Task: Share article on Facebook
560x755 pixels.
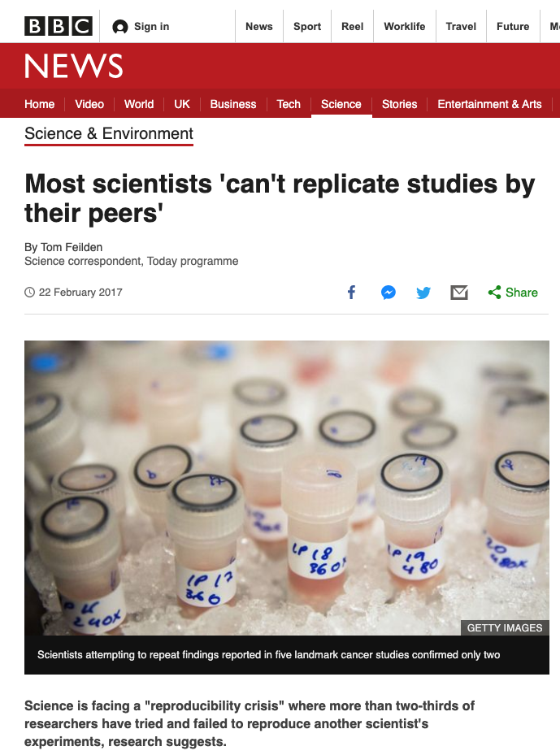Action: pyautogui.click(x=352, y=293)
